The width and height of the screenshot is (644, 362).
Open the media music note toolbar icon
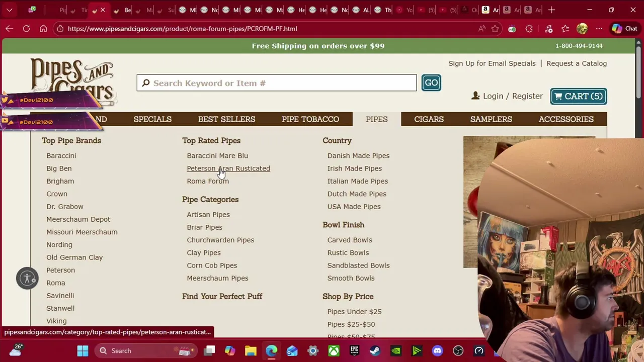(x=548, y=29)
